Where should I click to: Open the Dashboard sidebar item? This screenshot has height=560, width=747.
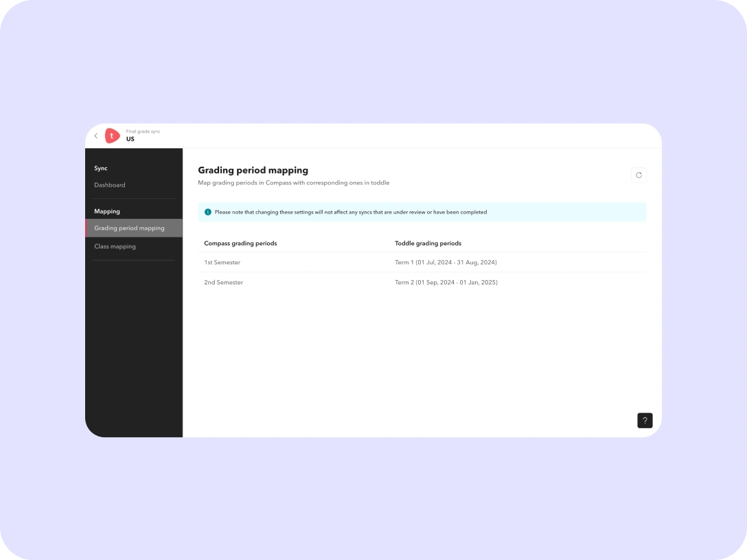(x=110, y=185)
